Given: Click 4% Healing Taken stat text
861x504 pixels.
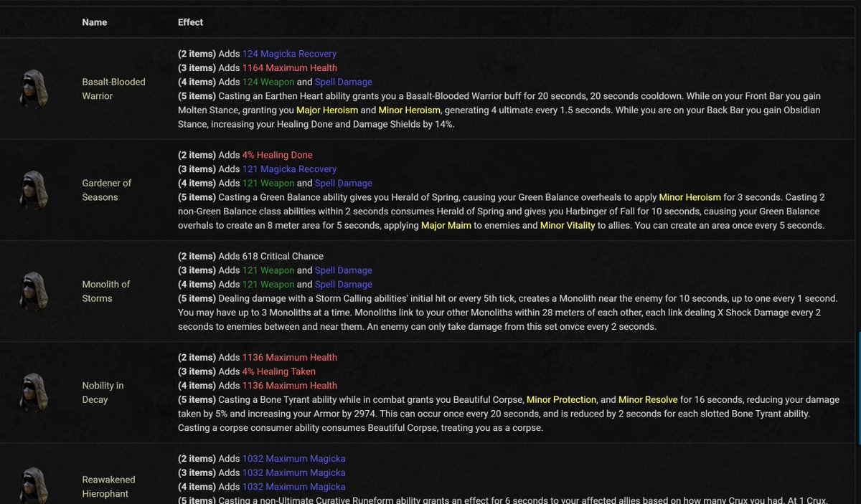Looking at the screenshot, I should point(279,371).
